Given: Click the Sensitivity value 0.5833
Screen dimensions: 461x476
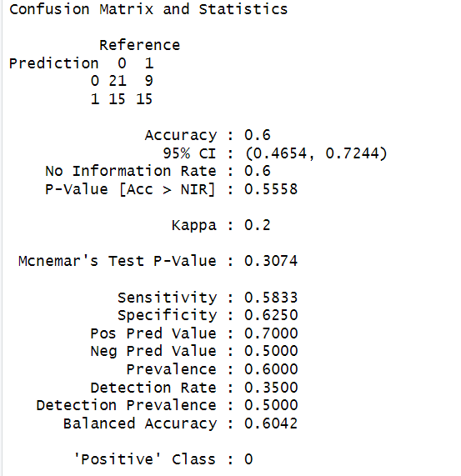Looking at the screenshot, I should pos(271,298).
